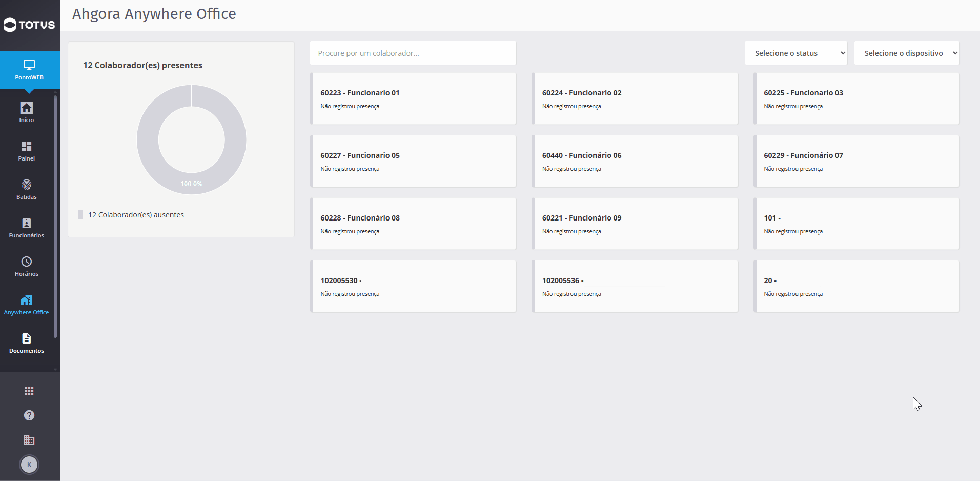Focus the Procure por um colaborador field
980x481 pixels.
point(413,53)
